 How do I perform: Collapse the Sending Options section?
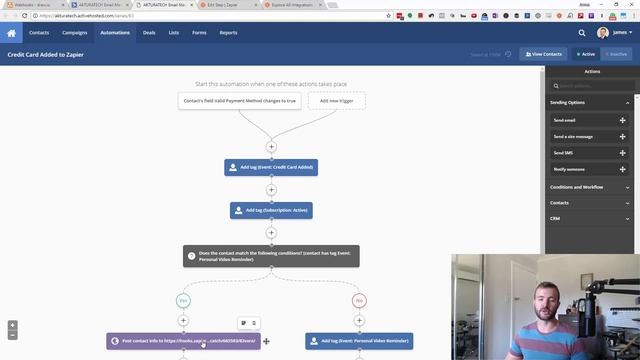click(x=589, y=102)
